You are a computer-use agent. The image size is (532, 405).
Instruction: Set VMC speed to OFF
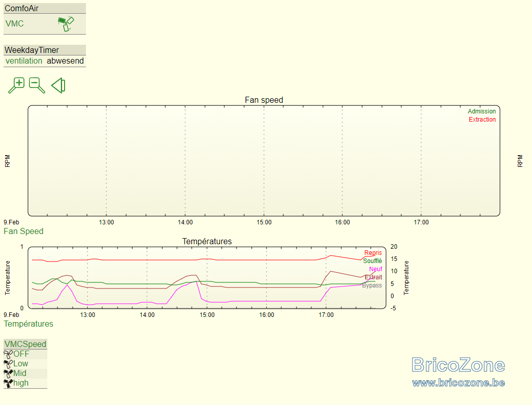[x=21, y=354]
